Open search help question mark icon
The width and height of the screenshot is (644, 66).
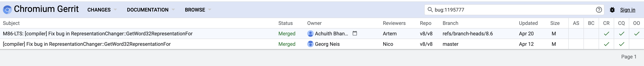point(599,10)
